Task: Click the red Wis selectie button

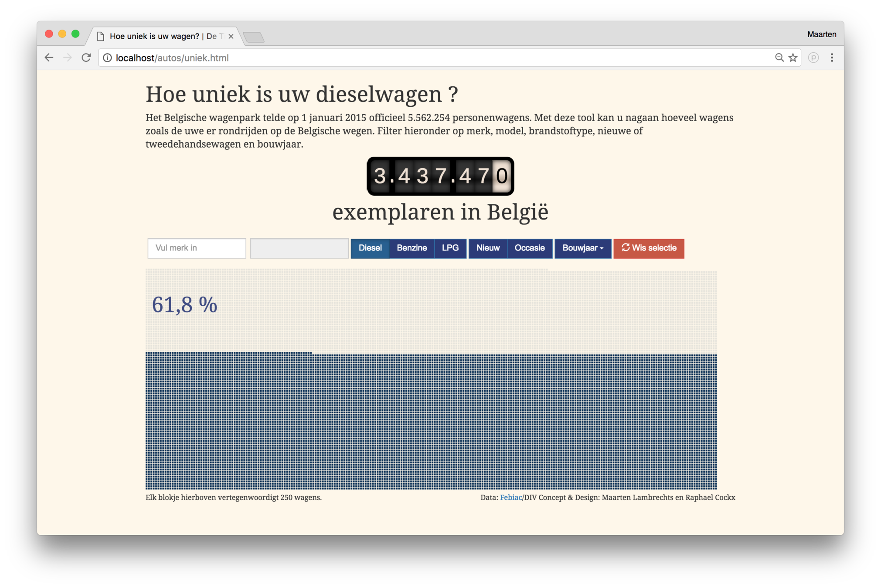Action: (649, 248)
